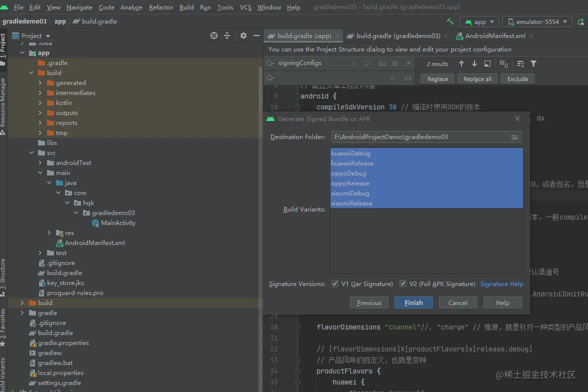Toggle preserve case in replace field
Viewport: 588px width, 392px height.
407,78
